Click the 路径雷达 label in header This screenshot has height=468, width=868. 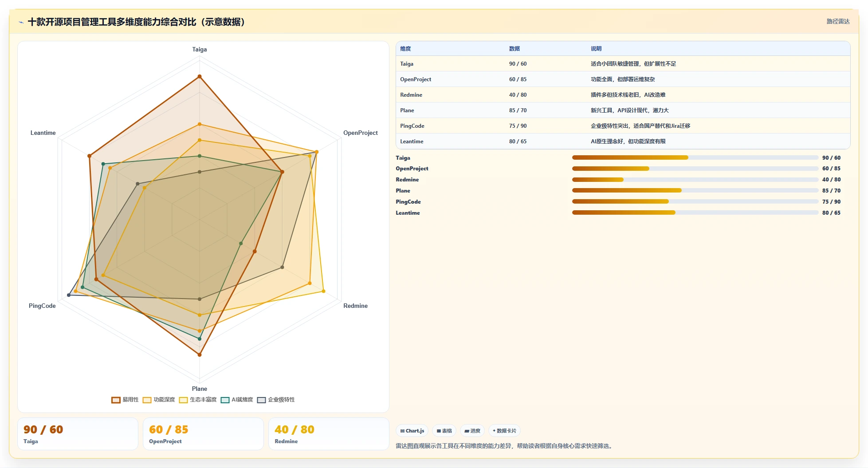pos(838,21)
